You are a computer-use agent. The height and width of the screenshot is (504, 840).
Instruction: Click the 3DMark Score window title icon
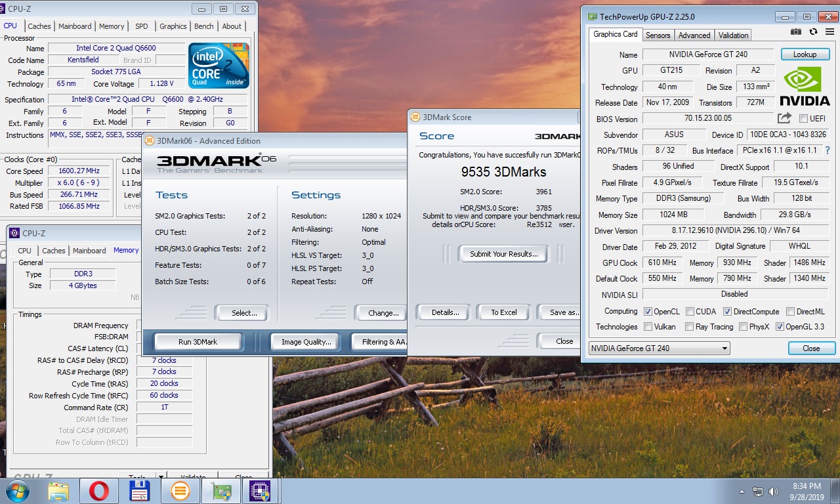pyautogui.click(x=415, y=117)
